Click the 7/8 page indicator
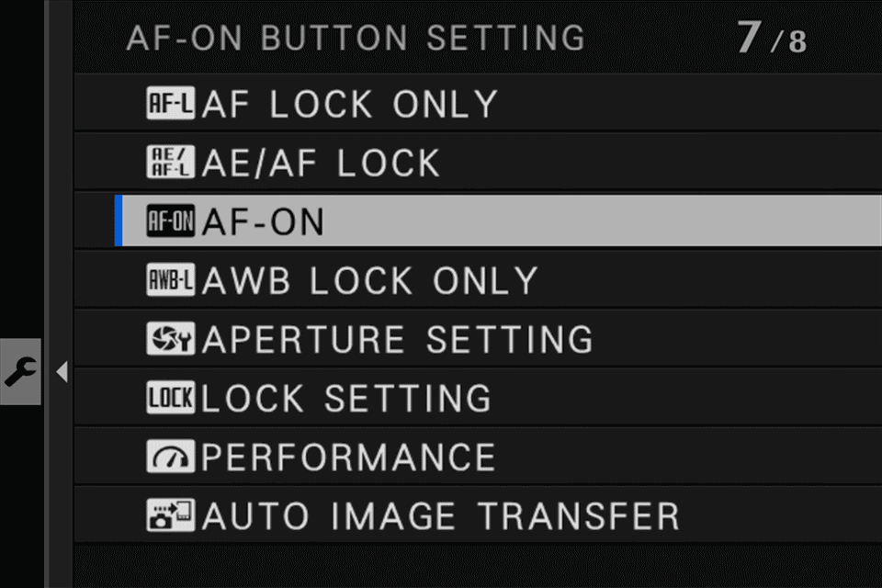 click(771, 40)
